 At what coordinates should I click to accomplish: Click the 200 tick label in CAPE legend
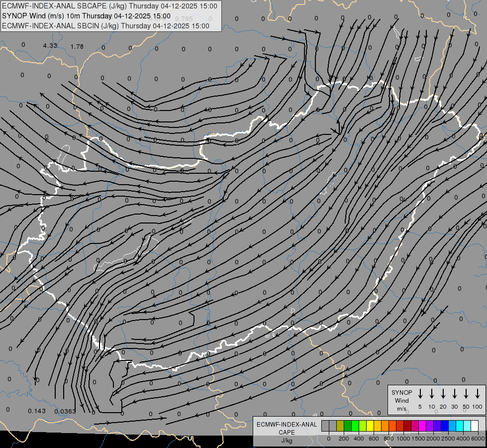pyautogui.click(x=344, y=439)
